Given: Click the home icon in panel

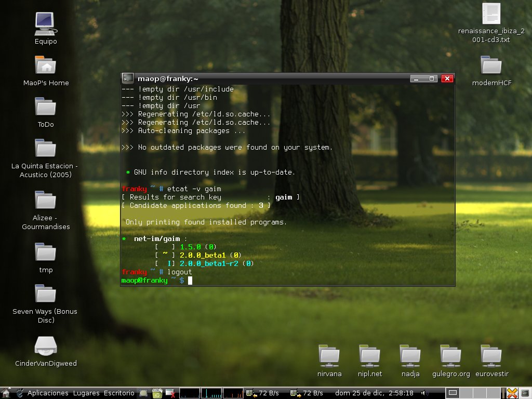Looking at the screenshot, I should 6,393.
